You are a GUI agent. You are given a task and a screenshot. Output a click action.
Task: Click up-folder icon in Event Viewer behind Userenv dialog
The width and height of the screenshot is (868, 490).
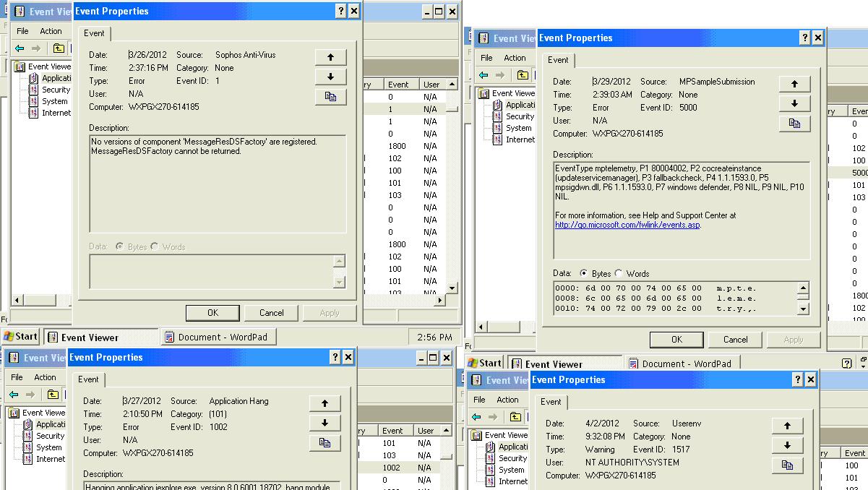515,417
